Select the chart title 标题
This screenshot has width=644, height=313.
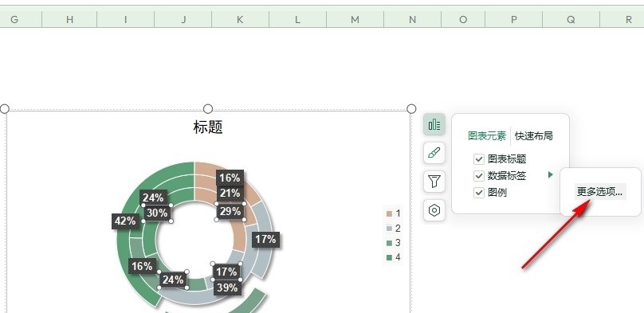coord(208,127)
